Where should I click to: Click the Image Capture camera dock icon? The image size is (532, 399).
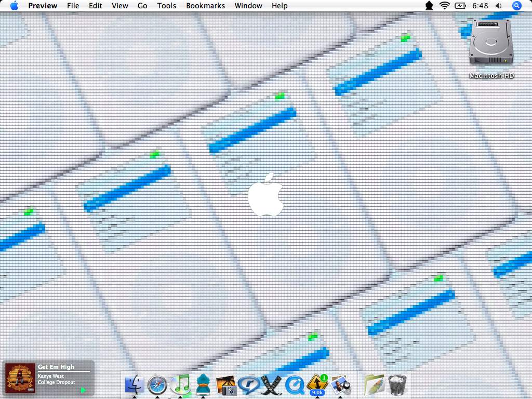pyautogui.click(x=226, y=385)
